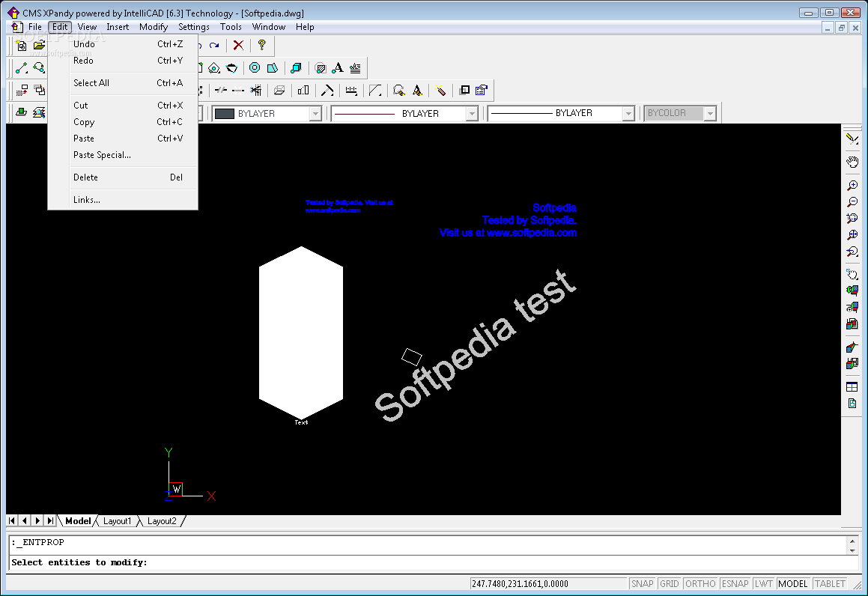Click the gray color swatch in color box

tap(224, 114)
